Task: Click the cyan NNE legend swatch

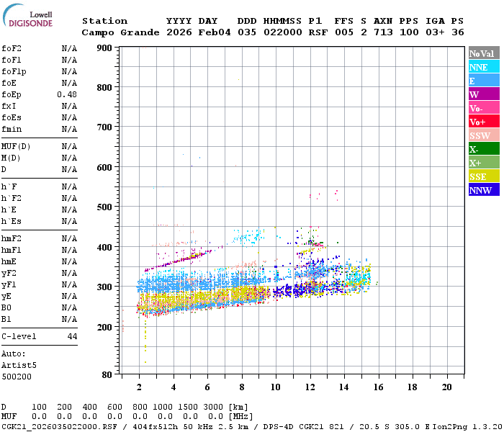Action: pos(483,67)
